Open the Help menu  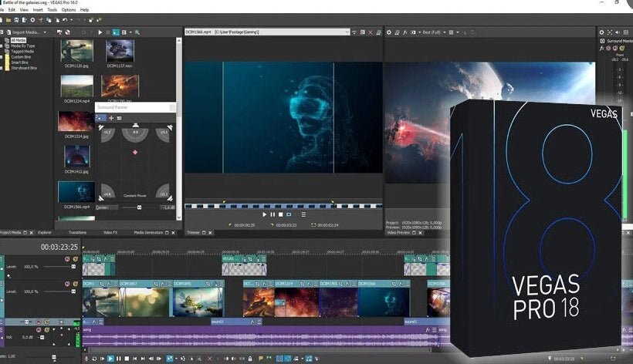click(x=84, y=10)
